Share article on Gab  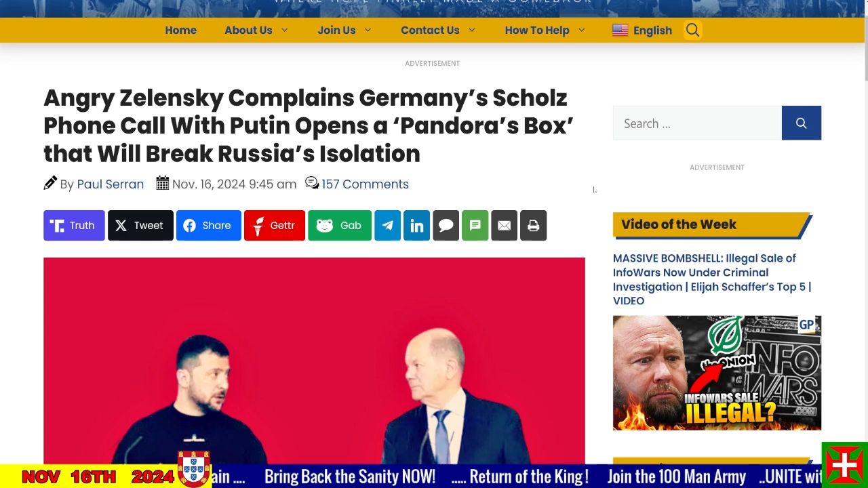[340, 226]
